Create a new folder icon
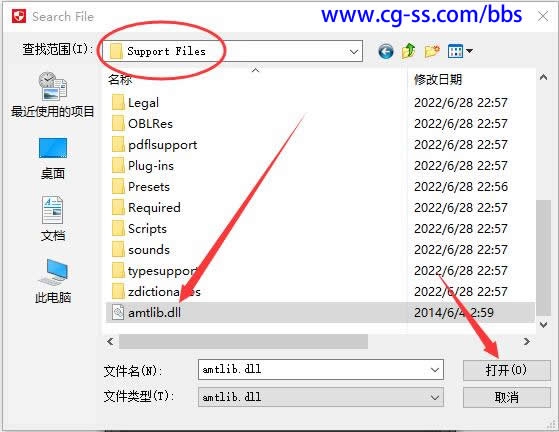559x432 pixels. coord(432,51)
